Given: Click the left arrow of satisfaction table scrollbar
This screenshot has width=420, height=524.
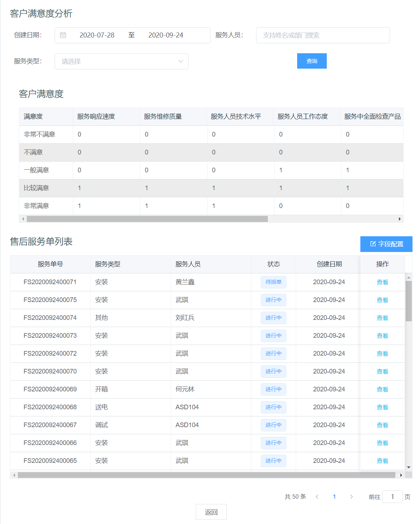Looking at the screenshot, I should 23,219.
